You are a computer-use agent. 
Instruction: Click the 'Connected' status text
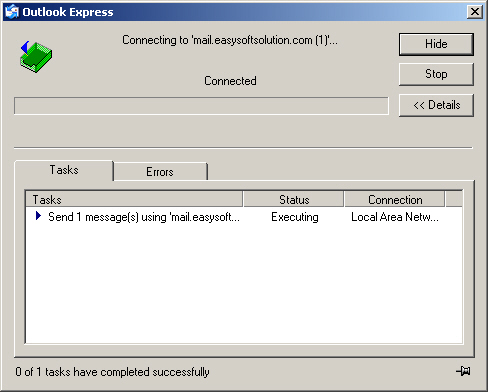tap(230, 81)
